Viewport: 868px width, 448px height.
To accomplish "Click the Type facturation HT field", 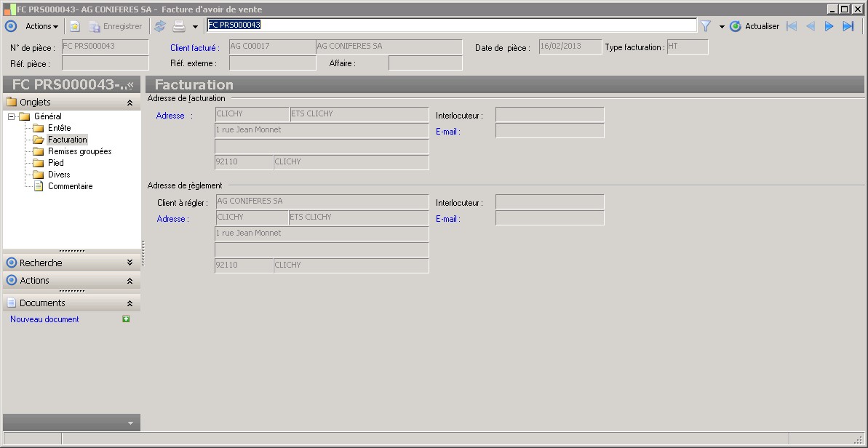I will click(688, 47).
